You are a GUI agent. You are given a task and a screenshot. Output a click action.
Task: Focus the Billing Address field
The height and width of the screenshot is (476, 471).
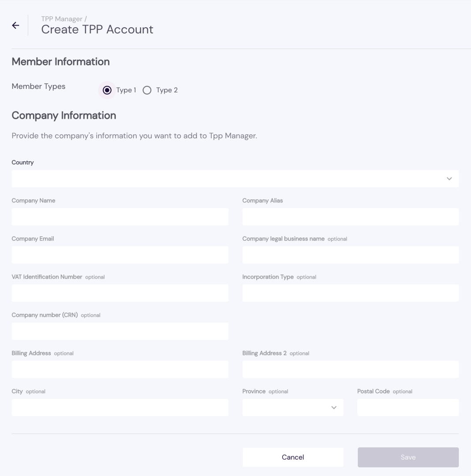[120, 369]
